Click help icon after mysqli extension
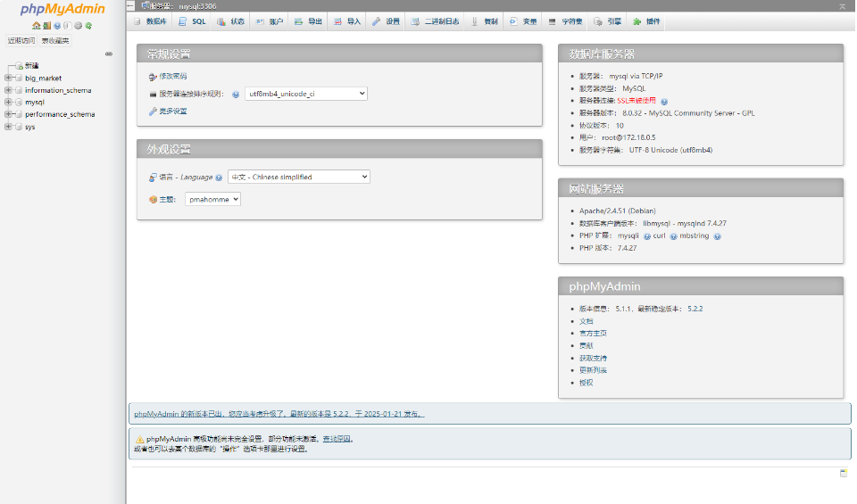The width and height of the screenshot is (857, 504). coord(647,236)
